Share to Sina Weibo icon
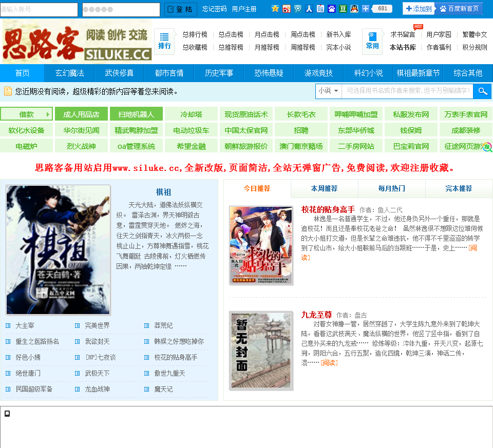This screenshot has width=493, height=448. [287, 9]
